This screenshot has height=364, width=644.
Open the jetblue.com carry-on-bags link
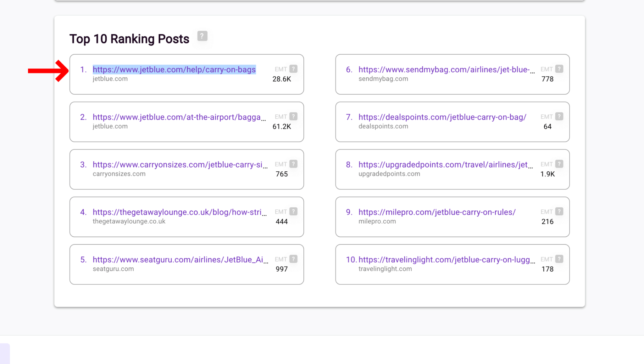pos(174,69)
